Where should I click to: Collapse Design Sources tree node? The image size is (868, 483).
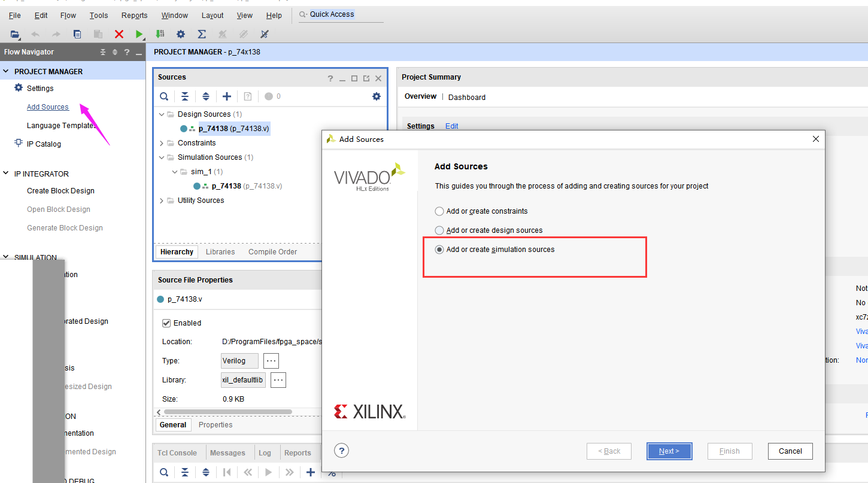pos(162,114)
